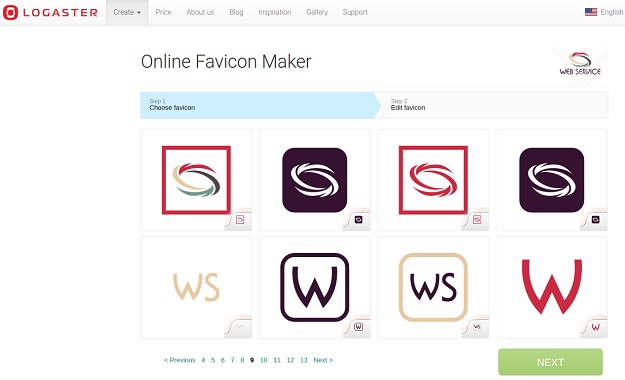The image size is (625, 380).
Task: Jump to pagination page 8
Action: pyautogui.click(x=242, y=360)
